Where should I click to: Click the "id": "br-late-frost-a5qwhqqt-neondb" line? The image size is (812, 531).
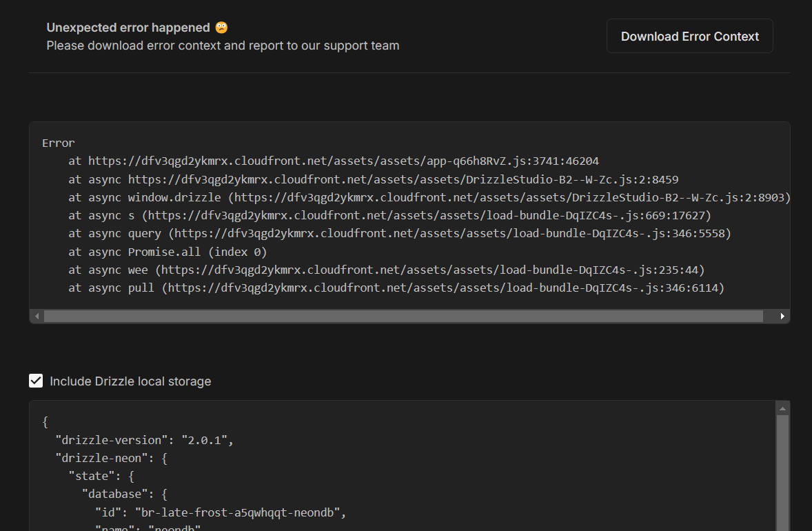coord(221,513)
